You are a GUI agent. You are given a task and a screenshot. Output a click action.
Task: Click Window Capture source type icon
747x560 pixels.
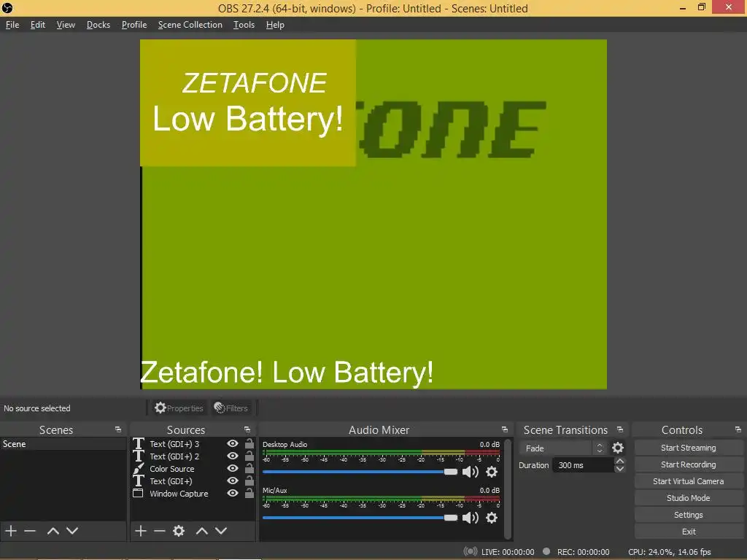pos(138,494)
